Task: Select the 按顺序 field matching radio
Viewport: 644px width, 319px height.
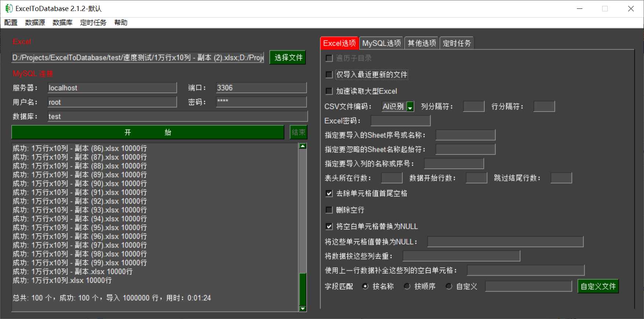Action: [407, 286]
